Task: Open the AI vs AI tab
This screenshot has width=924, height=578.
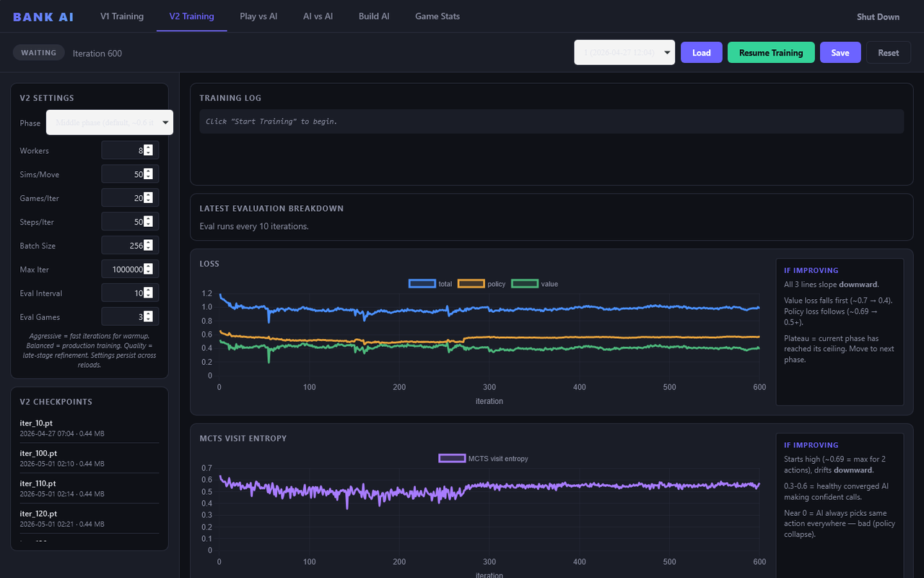Action: [318, 16]
